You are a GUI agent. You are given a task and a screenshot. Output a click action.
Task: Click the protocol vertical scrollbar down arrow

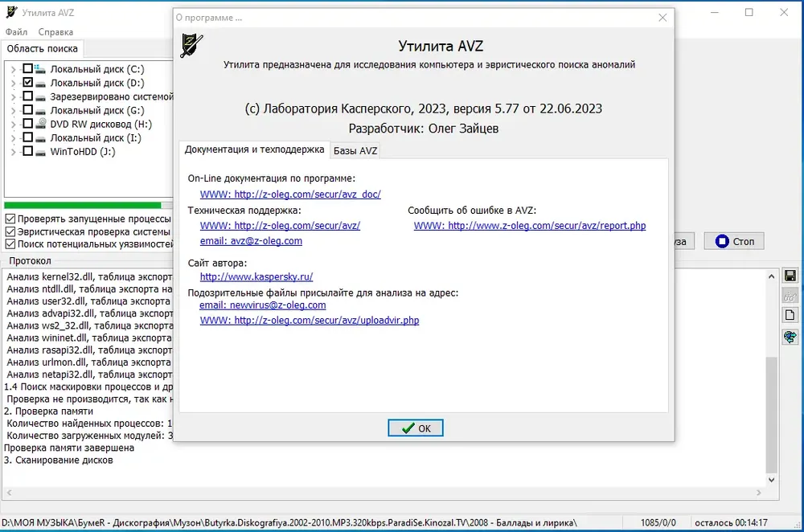coord(771,480)
